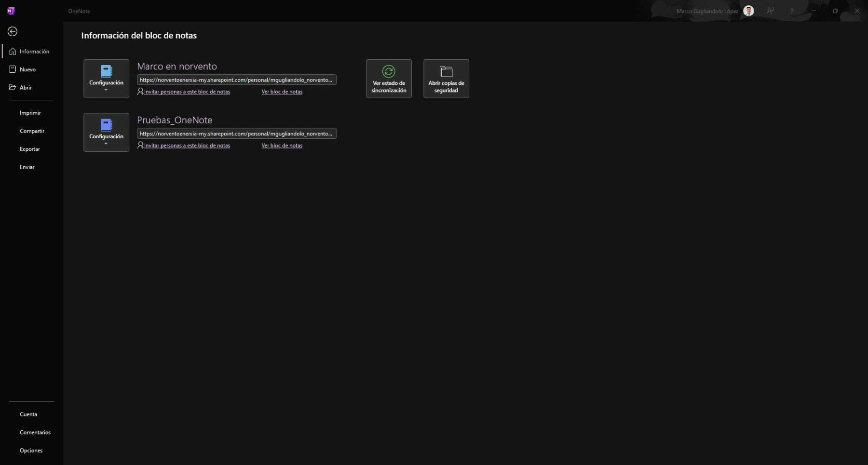The height and width of the screenshot is (465, 868).
Task: Open the Información section
Action: [31, 52]
